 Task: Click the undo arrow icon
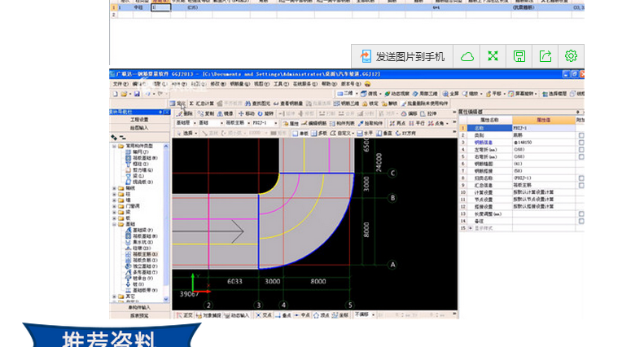click(x=148, y=94)
